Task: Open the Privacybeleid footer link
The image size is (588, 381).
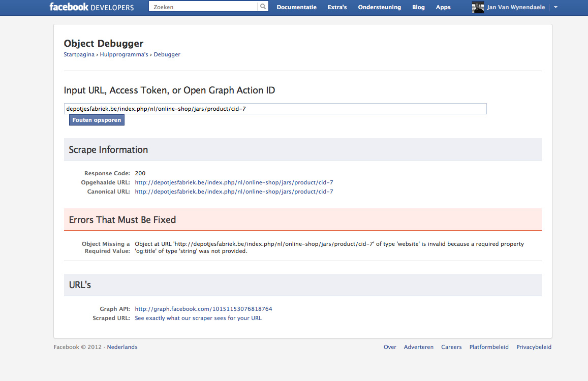Action: [x=534, y=347]
